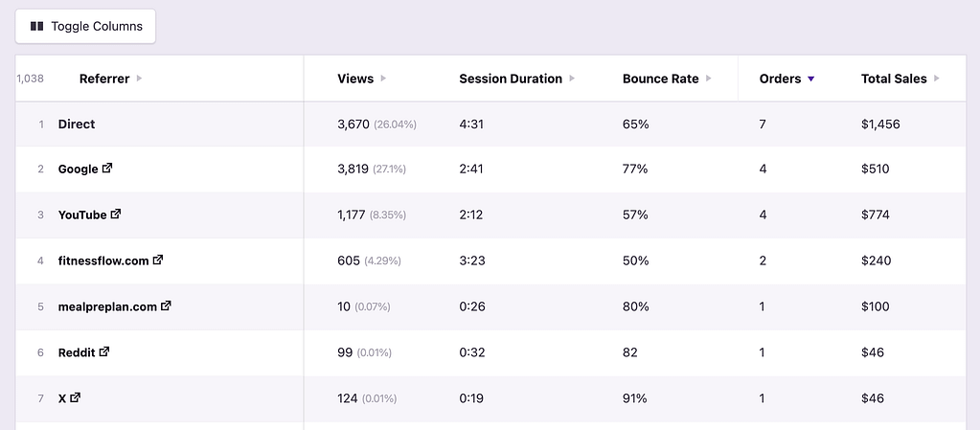Click the columns icon in Toggle Columns

click(x=37, y=27)
